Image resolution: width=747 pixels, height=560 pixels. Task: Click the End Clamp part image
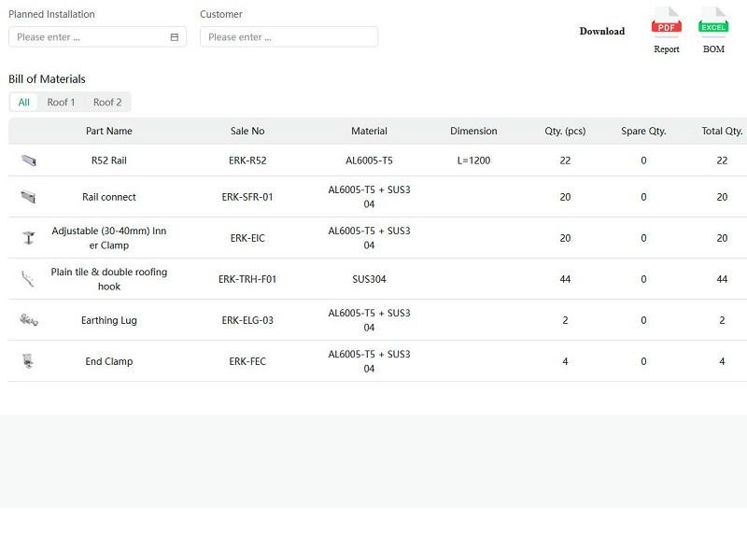click(x=28, y=361)
